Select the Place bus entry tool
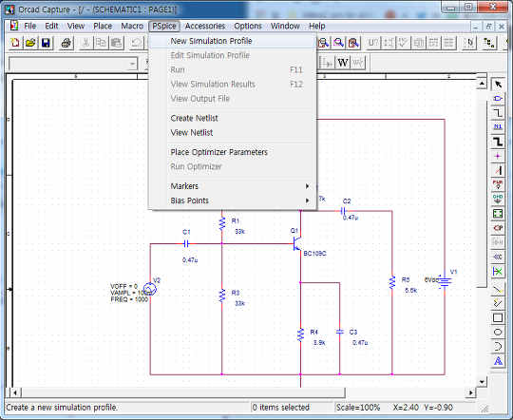513x420 pixels. (x=498, y=170)
